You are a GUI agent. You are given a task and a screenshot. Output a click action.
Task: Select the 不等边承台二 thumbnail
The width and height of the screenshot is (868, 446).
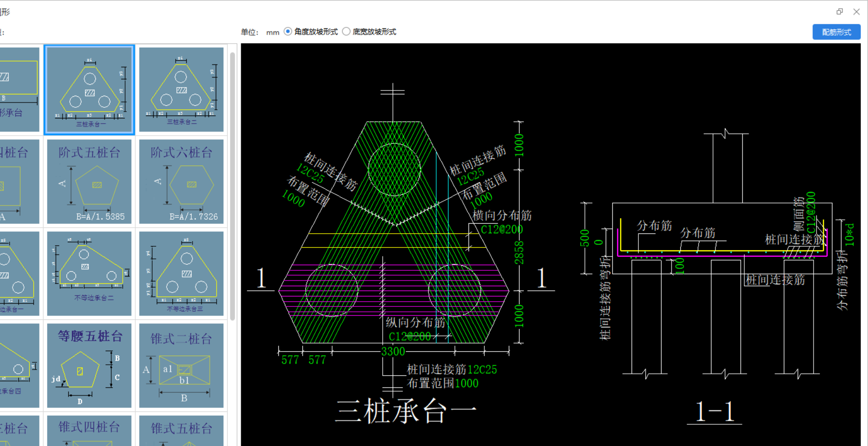[x=90, y=273]
